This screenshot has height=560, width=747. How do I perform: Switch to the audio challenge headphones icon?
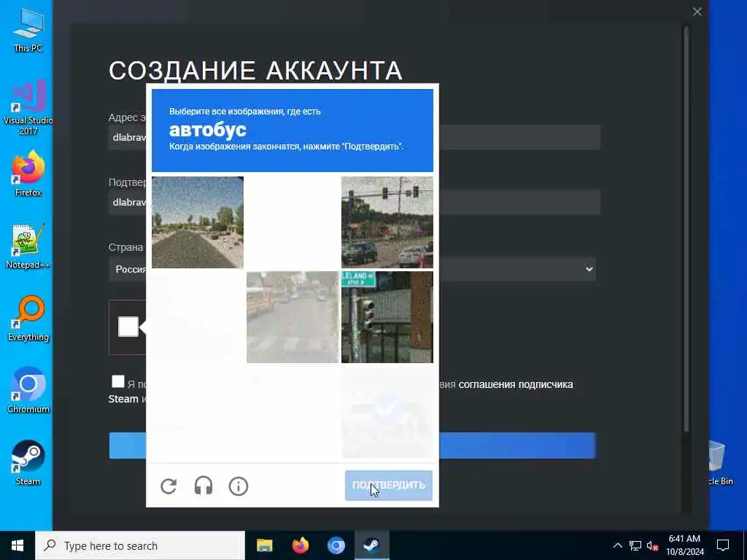204,486
